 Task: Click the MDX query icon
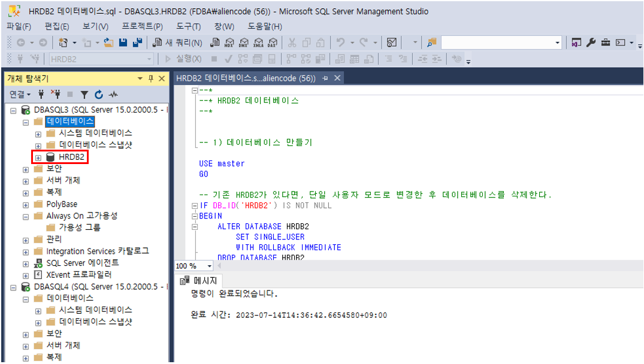click(x=229, y=43)
